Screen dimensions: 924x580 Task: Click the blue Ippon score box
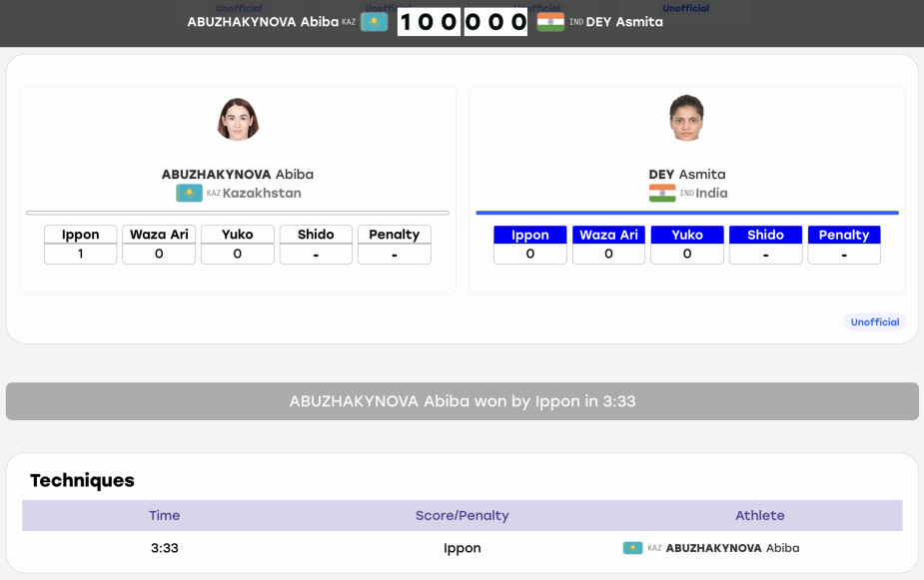click(x=530, y=245)
